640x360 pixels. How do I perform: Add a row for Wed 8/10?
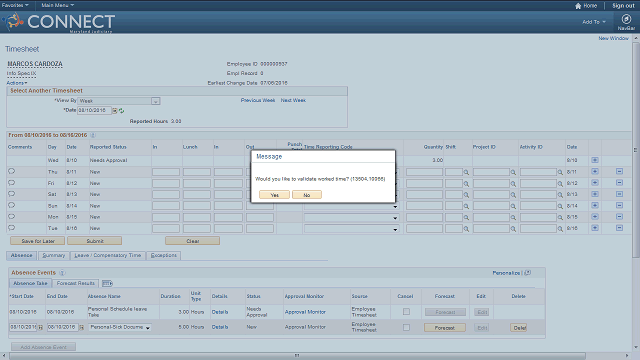[x=595, y=160]
